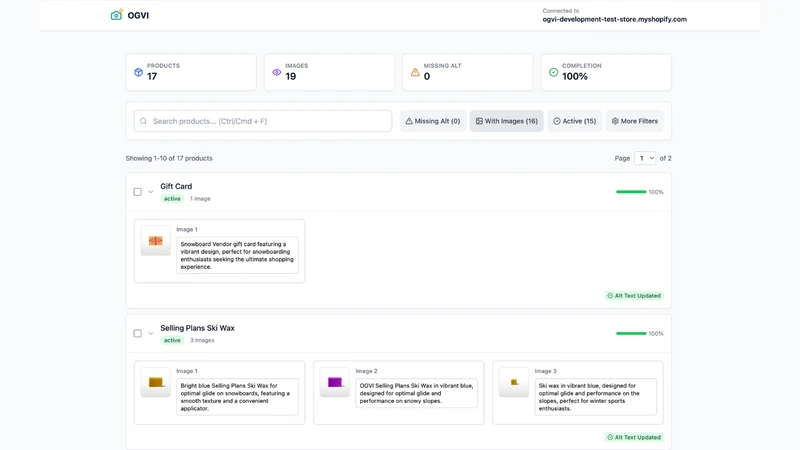The image size is (800, 450).
Task: Click the Gift Card 100% progress bar
Action: point(631,192)
